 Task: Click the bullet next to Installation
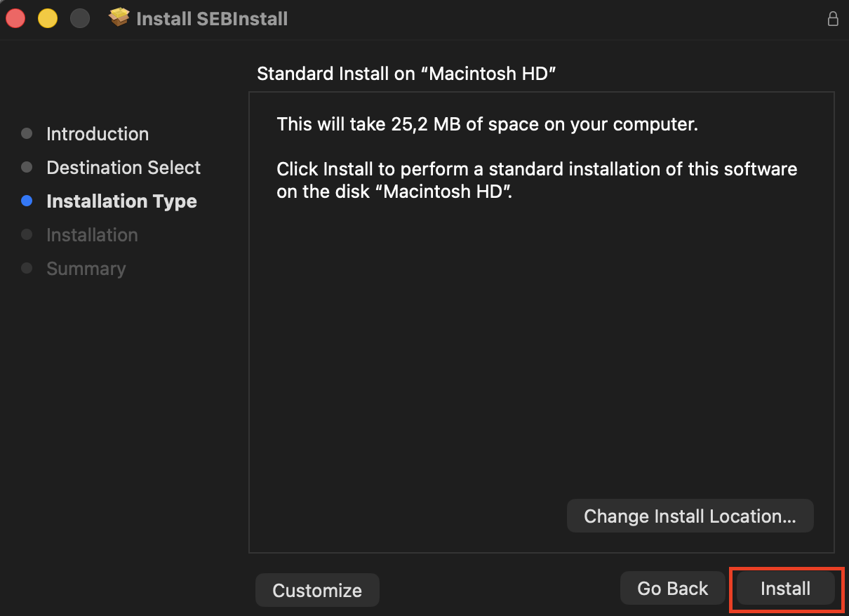pos(27,234)
